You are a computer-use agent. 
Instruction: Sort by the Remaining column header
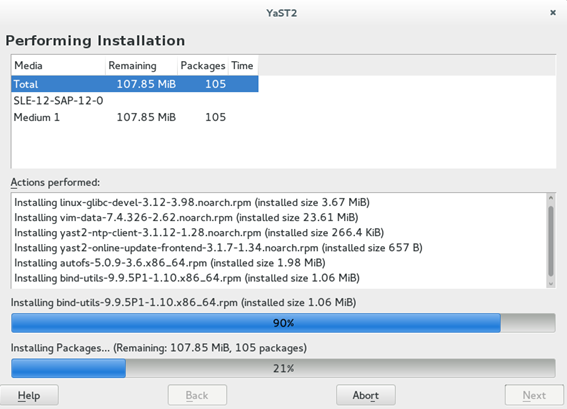[141, 65]
